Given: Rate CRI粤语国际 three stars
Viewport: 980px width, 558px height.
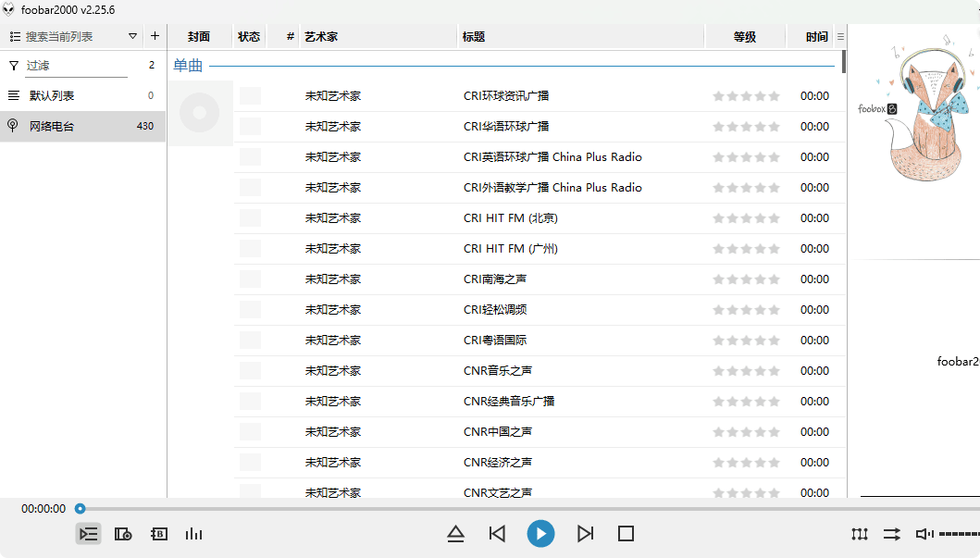Looking at the screenshot, I should tap(746, 341).
